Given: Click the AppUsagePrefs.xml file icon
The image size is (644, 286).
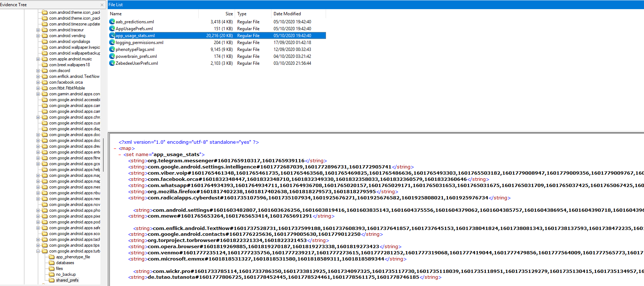Looking at the screenshot, I should (112, 29).
